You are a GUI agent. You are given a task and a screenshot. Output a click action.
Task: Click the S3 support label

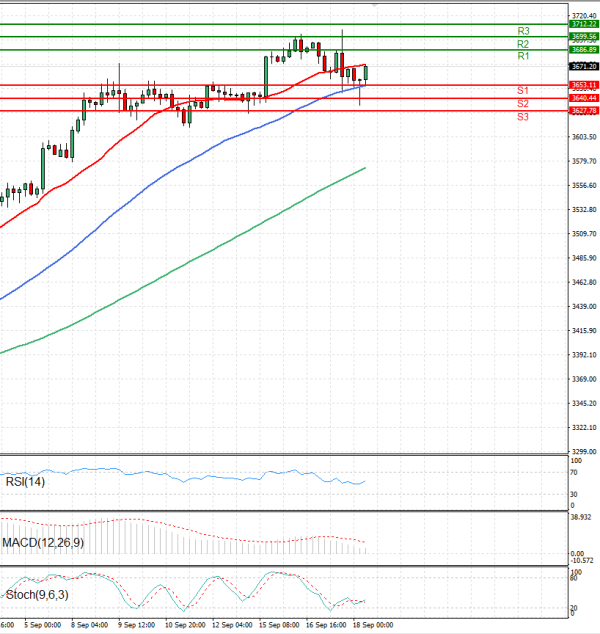click(x=523, y=117)
